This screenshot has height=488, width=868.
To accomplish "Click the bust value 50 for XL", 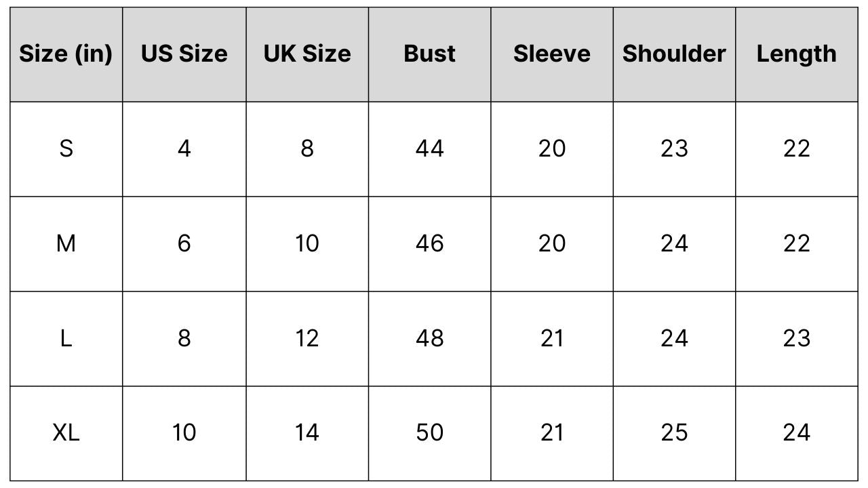I will (429, 432).
